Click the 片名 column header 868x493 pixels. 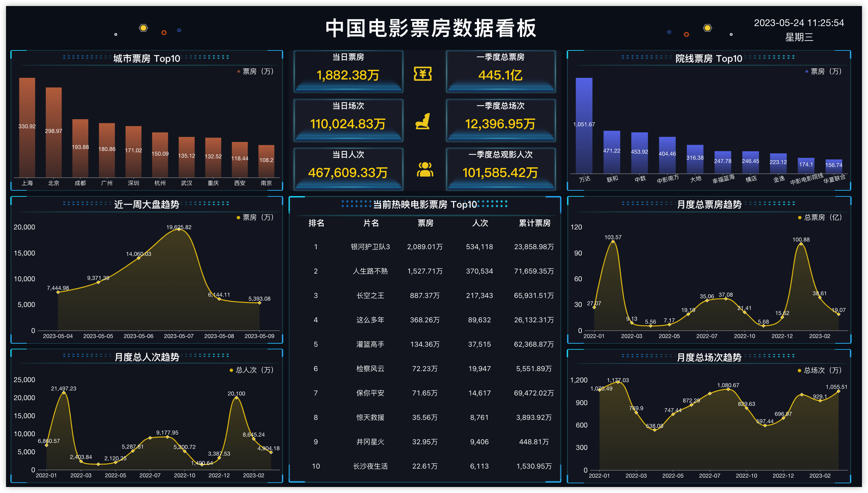(371, 223)
